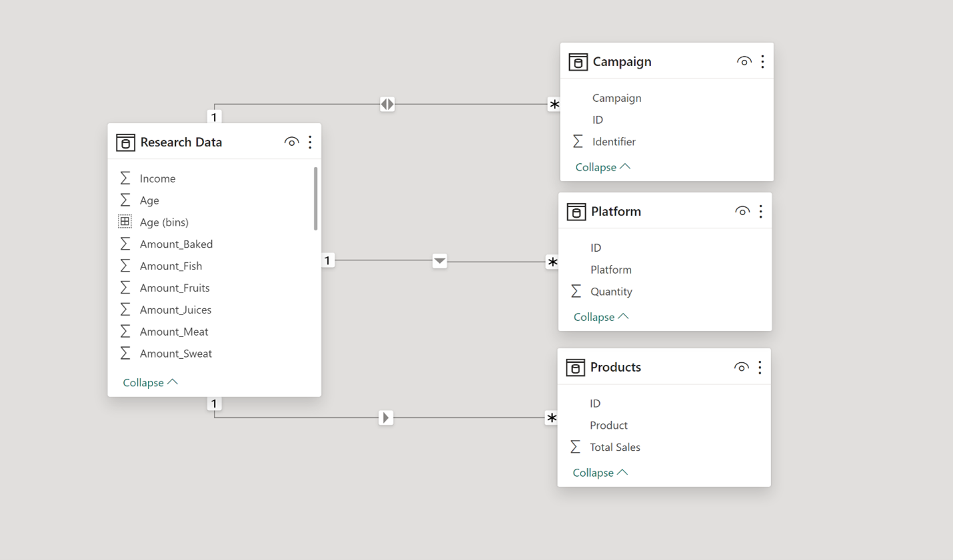This screenshot has width=953, height=560.
Task: Select the bidirectional filter arrow on the Campaign relationship
Action: click(x=387, y=105)
